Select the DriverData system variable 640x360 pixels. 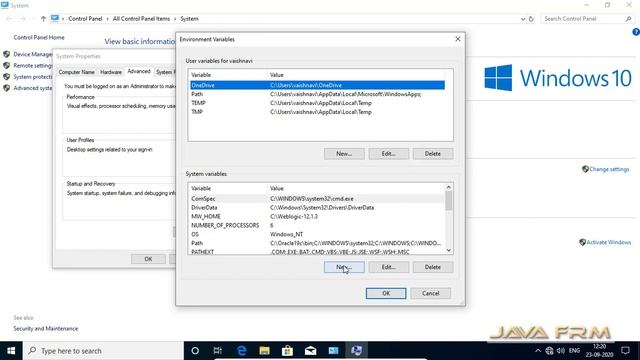click(317, 208)
